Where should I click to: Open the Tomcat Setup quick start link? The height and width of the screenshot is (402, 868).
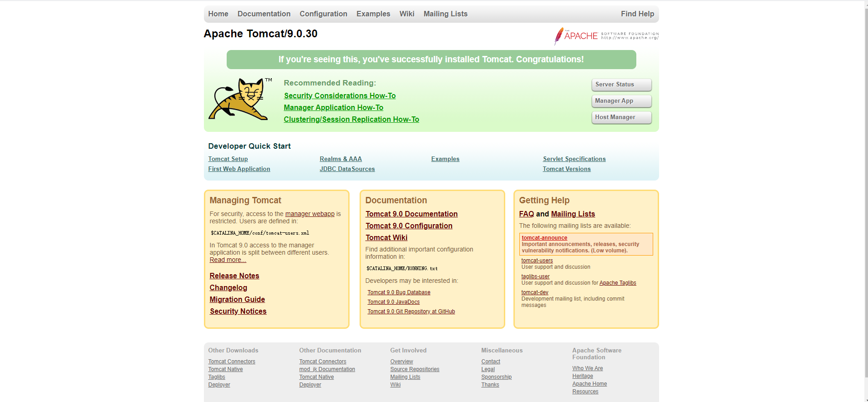[228, 159]
